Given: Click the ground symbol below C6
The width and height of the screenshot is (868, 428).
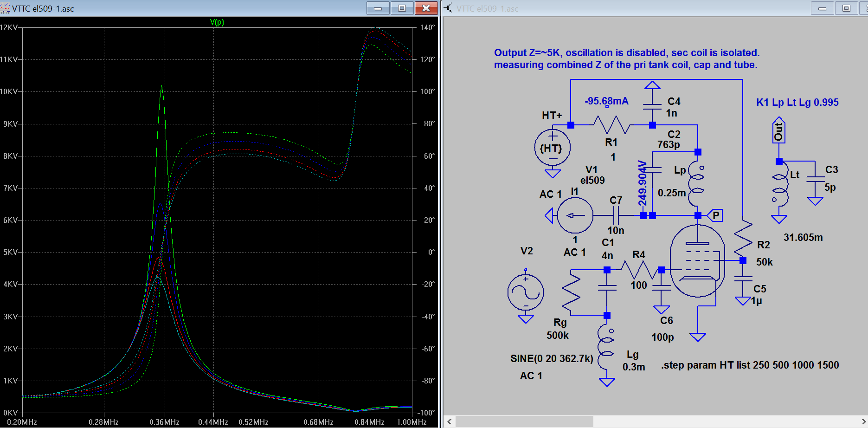Looking at the screenshot, I should click(x=661, y=310).
